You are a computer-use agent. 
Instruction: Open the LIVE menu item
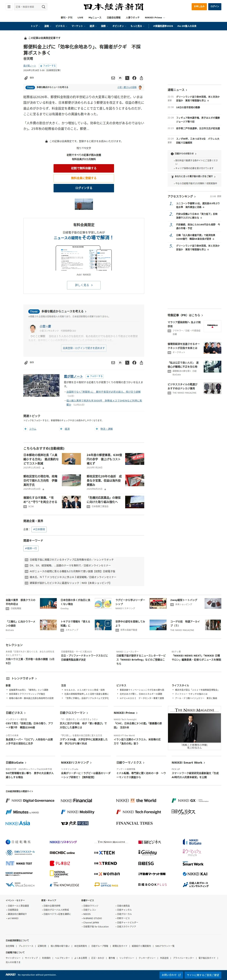pyautogui.click(x=80, y=17)
